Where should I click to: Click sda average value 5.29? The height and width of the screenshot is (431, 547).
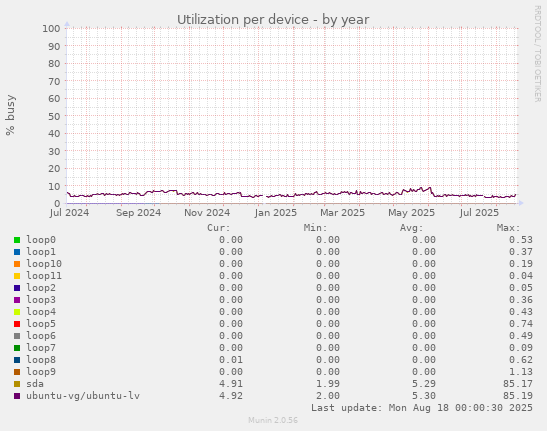click(424, 384)
